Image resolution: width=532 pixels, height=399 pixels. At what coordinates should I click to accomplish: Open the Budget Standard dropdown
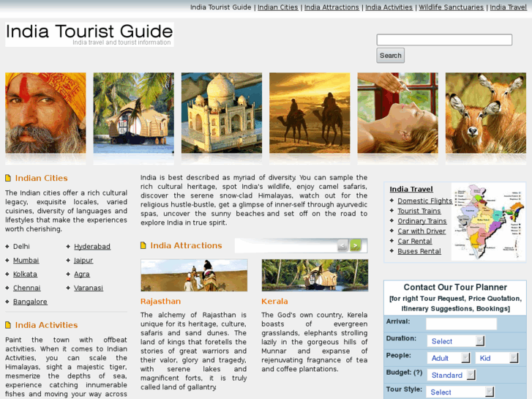452,375
